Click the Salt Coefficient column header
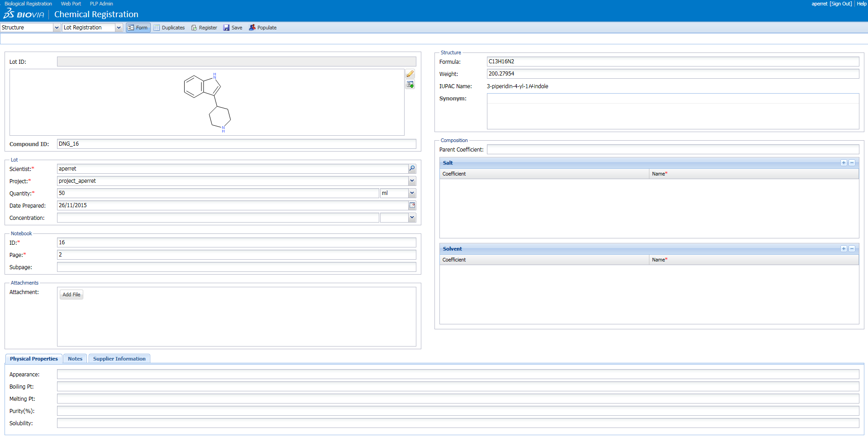 click(544, 174)
